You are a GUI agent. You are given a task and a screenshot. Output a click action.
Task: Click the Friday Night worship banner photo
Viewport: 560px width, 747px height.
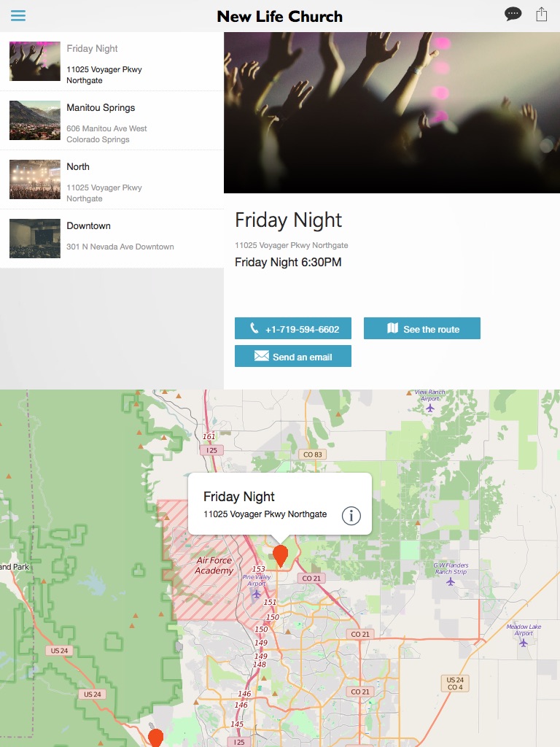[392, 112]
